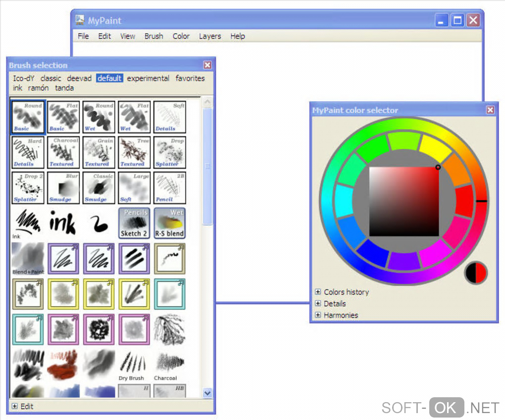Click brush list scroll down arrow
This screenshot has height=420, width=505.
pyautogui.click(x=207, y=393)
